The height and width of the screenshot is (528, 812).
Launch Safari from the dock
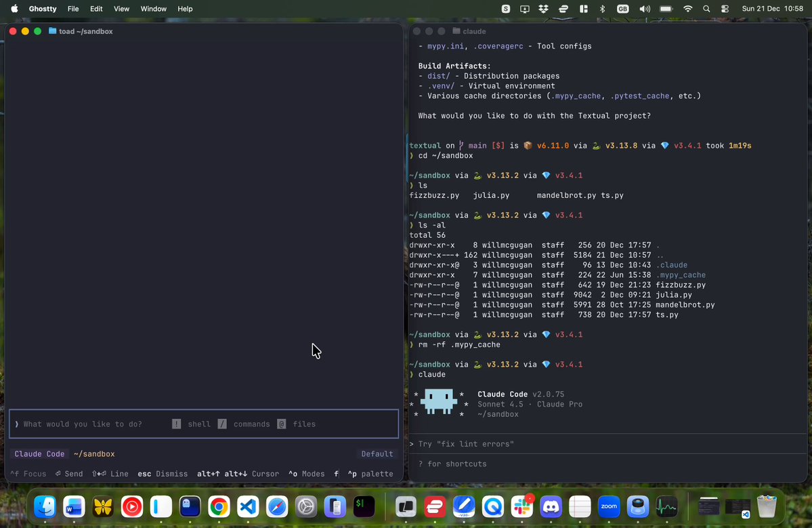click(277, 506)
